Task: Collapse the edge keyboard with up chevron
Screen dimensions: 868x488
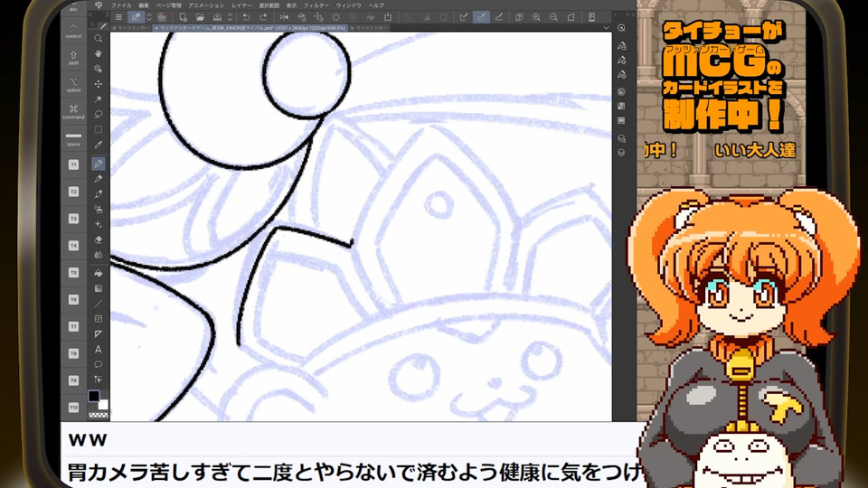Action: tap(73, 26)
